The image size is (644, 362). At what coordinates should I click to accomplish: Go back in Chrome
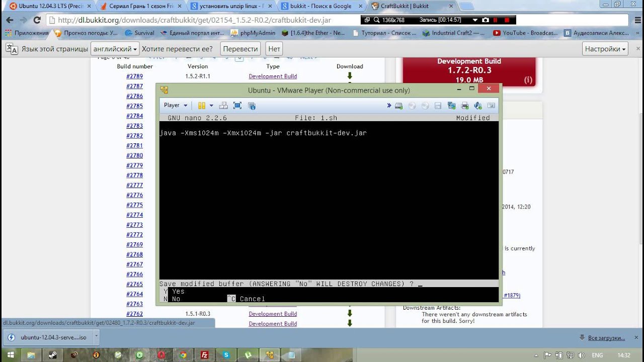[10, 20]
